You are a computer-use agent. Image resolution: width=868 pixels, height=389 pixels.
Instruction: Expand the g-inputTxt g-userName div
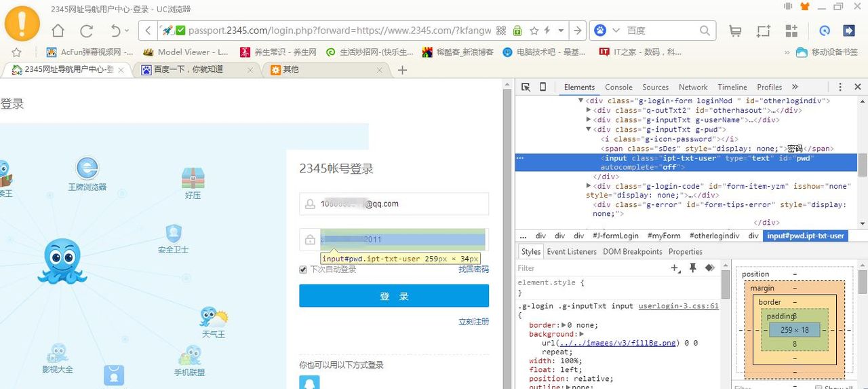pyautogui.click(x=589, y=119)
